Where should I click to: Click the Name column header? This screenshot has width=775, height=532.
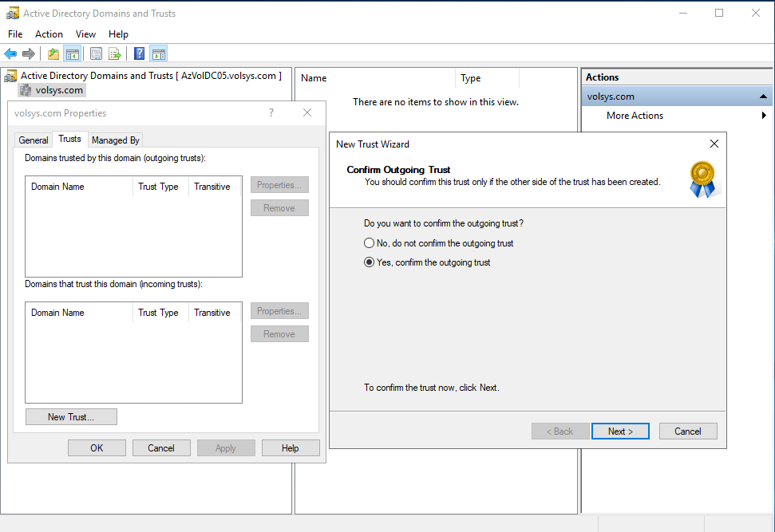[x=314, y=78]
